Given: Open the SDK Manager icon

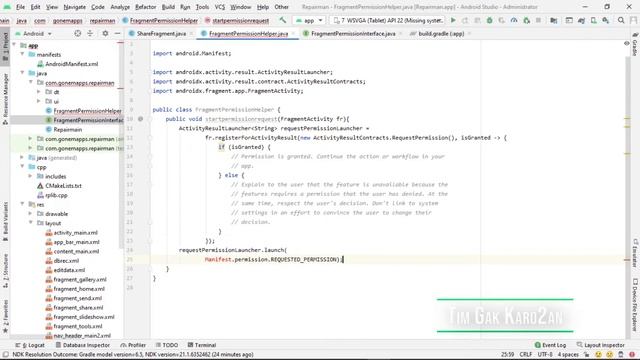Looking at the screenshot, I should [x=606, y=20].
